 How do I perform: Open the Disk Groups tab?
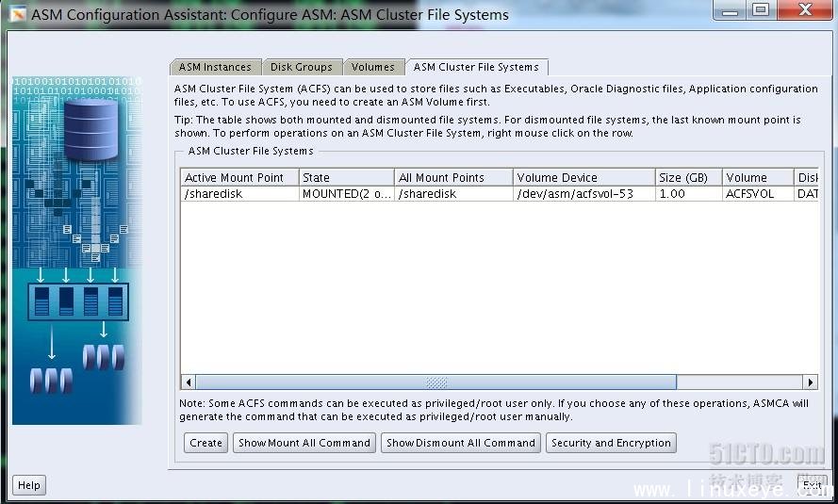click(x=302, y=67)
